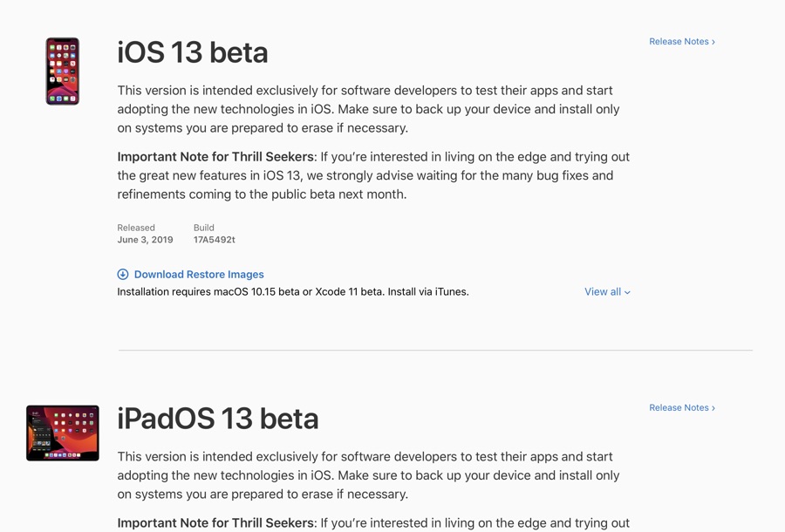Image resolution: width=785 pixels, height=532 pixels.
Task: Click the iPadOS 13 beta heading
Action: (218, 419)
